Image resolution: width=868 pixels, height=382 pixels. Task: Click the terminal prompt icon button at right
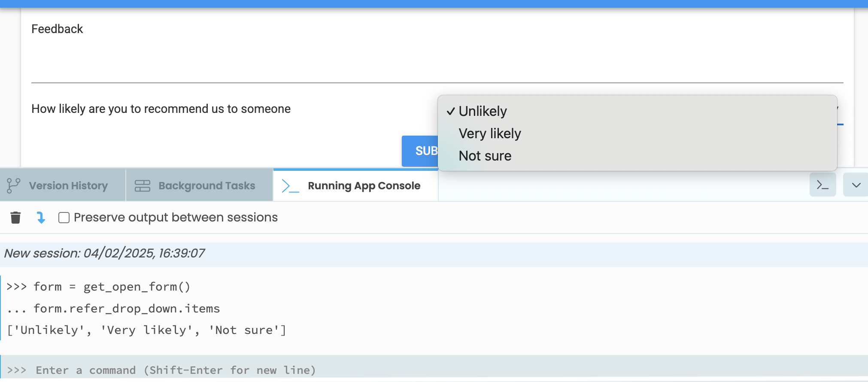822,185
